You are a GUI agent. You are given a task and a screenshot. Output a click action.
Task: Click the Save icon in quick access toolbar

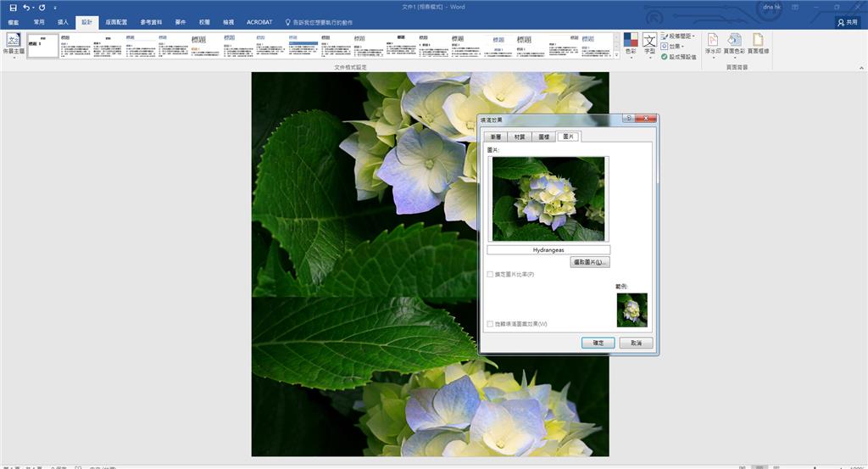coord(13,8)
